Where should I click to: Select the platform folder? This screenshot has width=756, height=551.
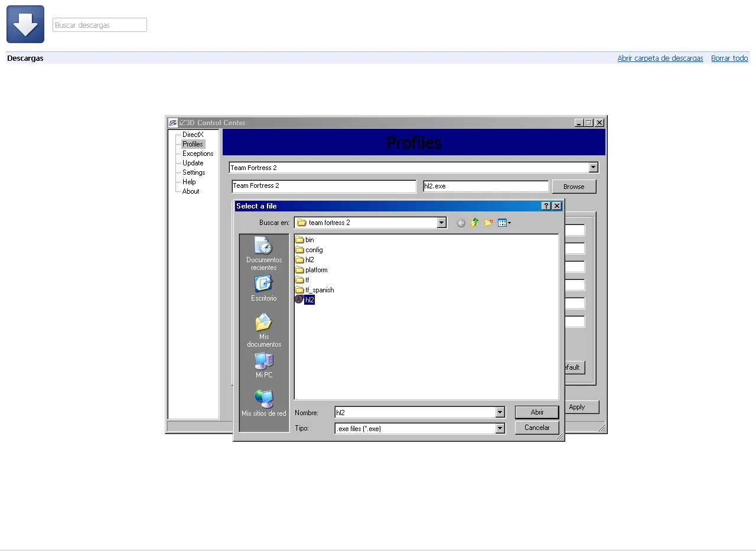[311, 270]
